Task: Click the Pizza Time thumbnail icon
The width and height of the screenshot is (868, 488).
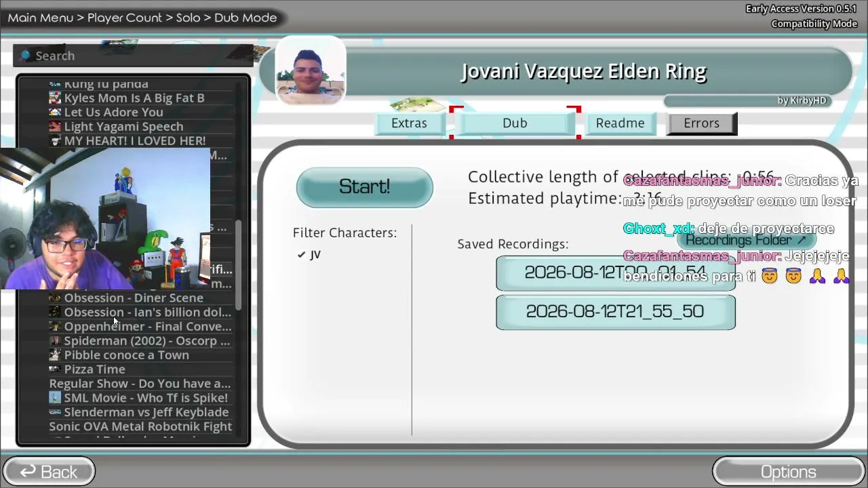Action: click(55, 369)
